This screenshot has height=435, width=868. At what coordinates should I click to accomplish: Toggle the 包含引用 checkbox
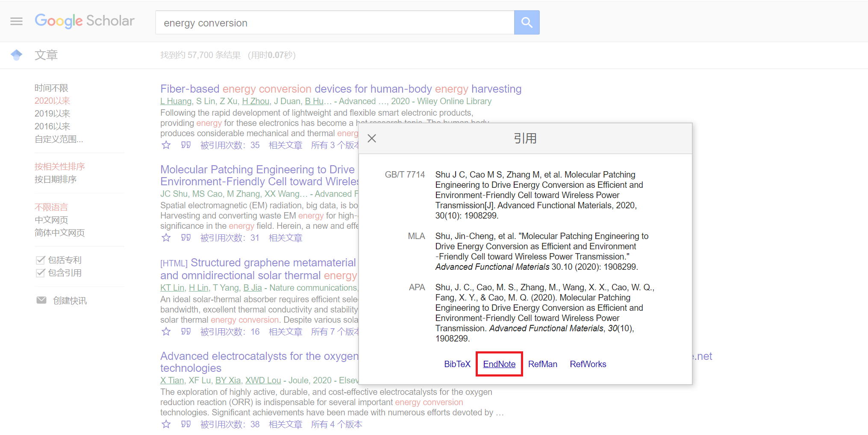click(41, 273)
